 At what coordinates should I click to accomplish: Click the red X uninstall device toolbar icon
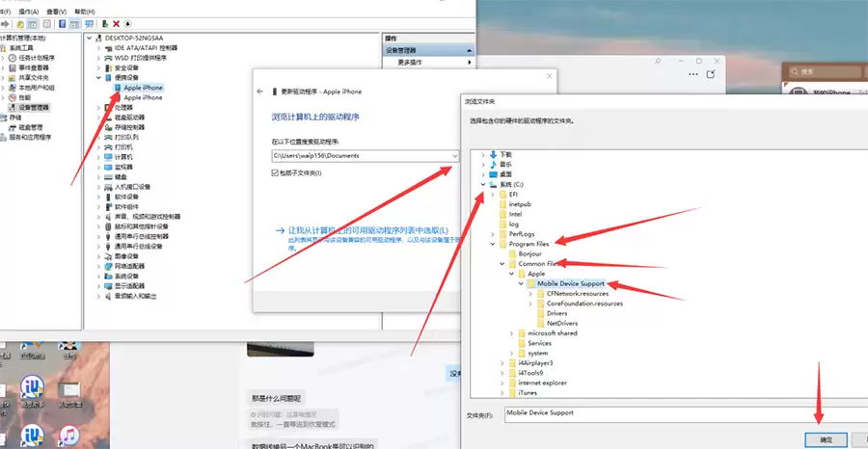coord(117,24)
